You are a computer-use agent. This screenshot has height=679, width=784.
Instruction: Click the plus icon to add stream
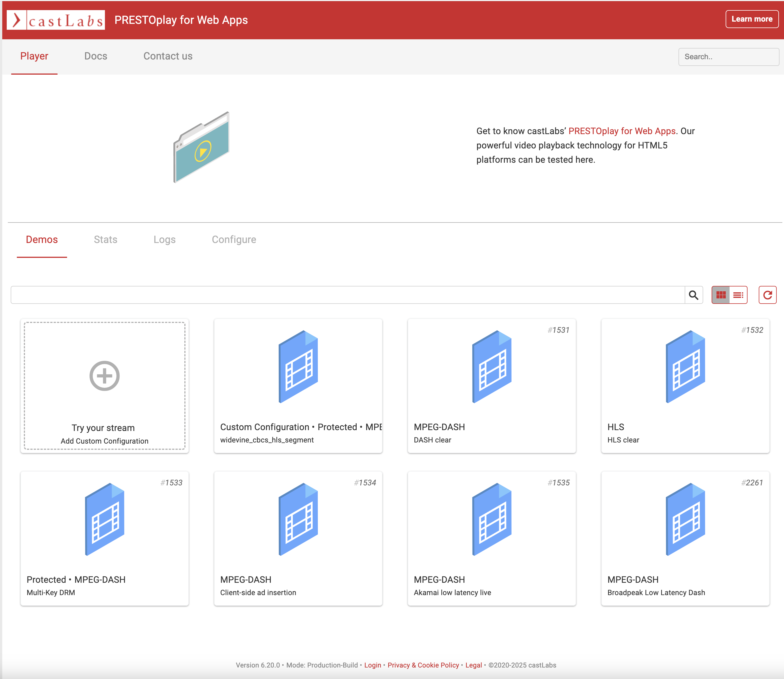[104, 376]
